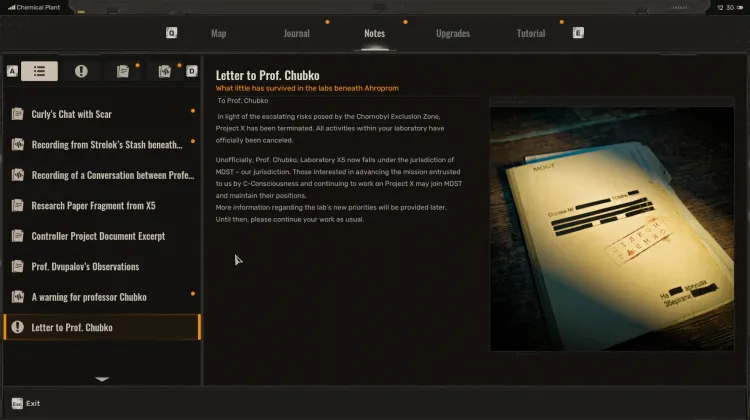The width and height of the screenshot is (750, 420).
Task: Open the Upgrades tab
Action: coord(453,33)
